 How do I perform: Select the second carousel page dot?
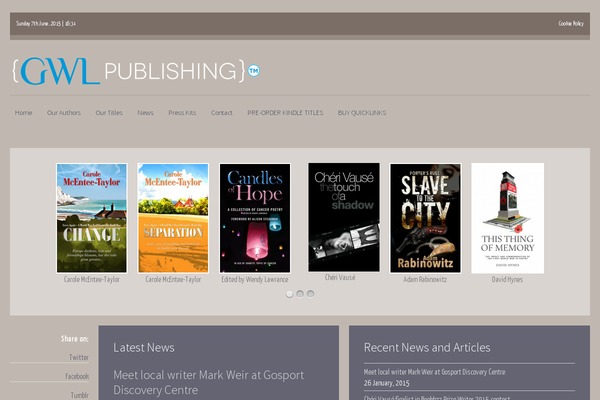[300, 294]
